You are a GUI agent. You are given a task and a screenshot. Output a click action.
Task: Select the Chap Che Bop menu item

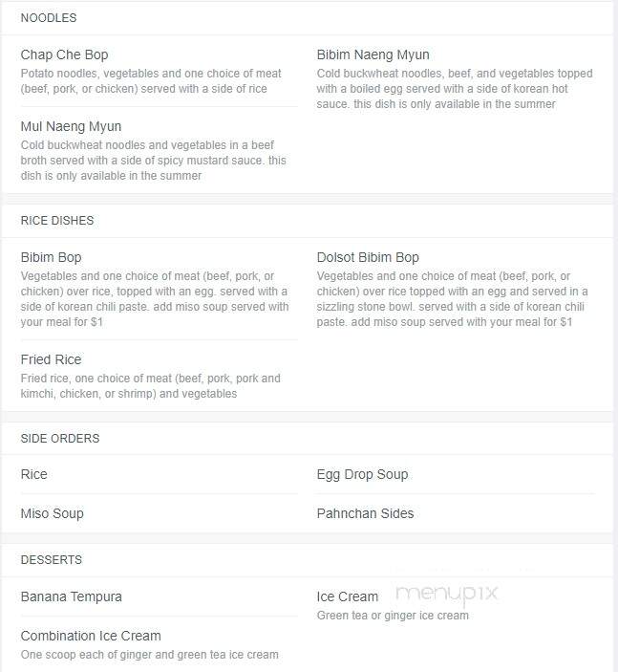tap(64, 54)
